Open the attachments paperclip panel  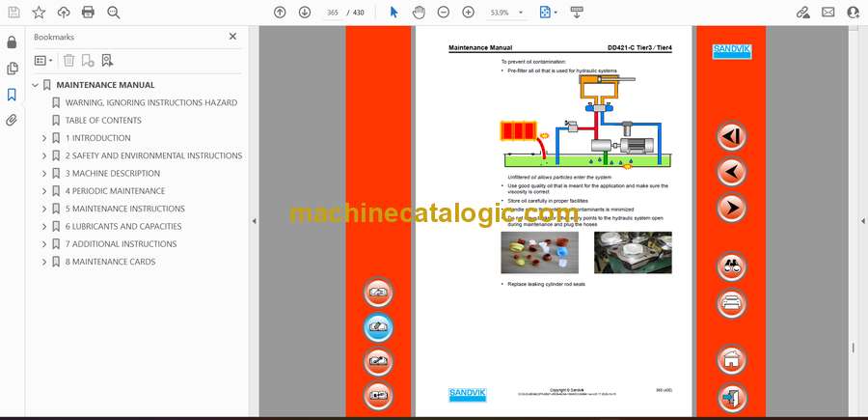(12, 121)
